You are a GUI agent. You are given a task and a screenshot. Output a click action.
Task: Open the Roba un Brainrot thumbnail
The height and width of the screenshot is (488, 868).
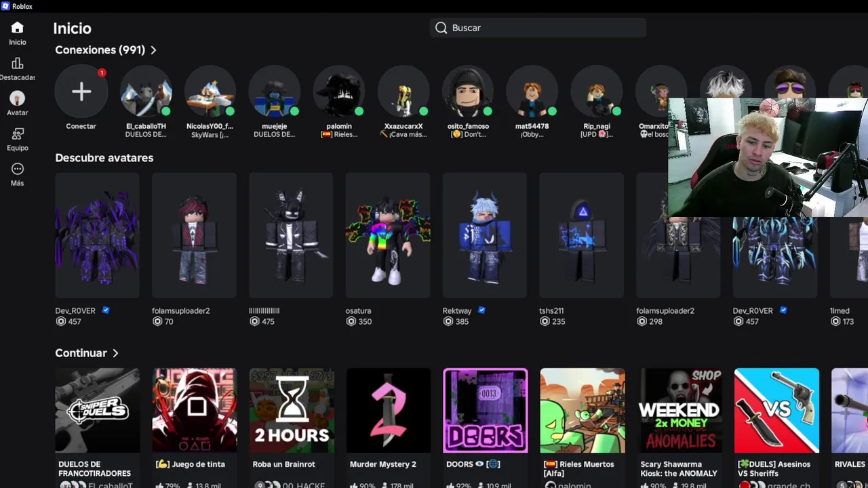[x=291, y=410]
